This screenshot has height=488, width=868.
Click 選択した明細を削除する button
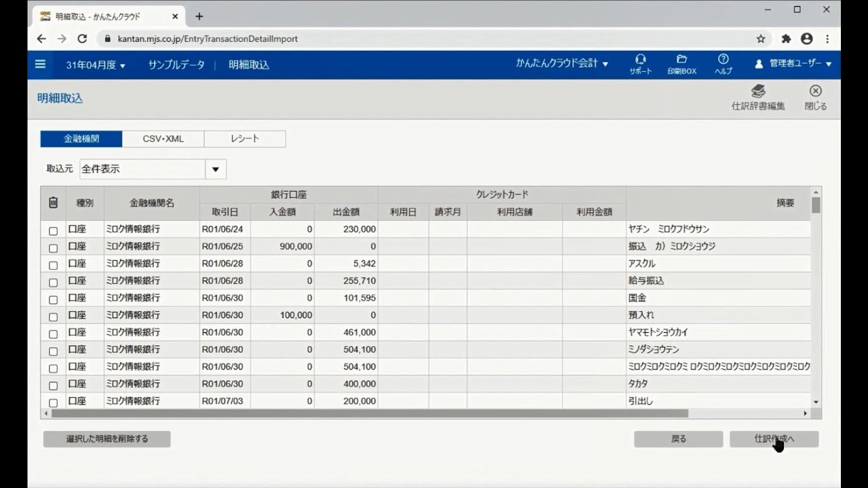point(107,439)
